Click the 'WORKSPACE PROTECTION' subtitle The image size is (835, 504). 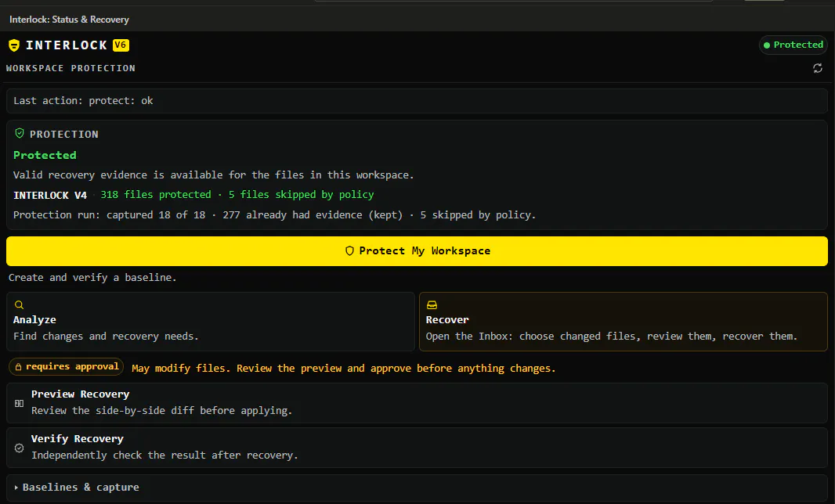click(70, 68)
